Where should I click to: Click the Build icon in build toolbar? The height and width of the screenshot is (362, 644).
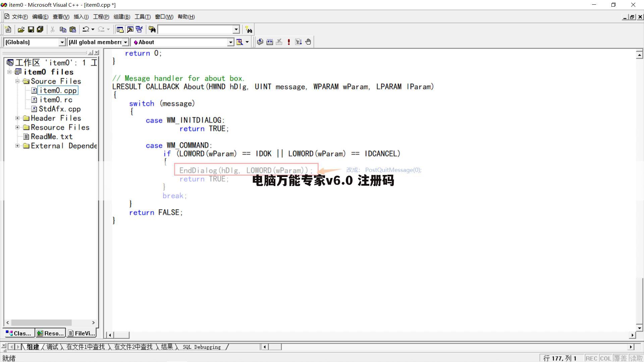coord(270,42)
